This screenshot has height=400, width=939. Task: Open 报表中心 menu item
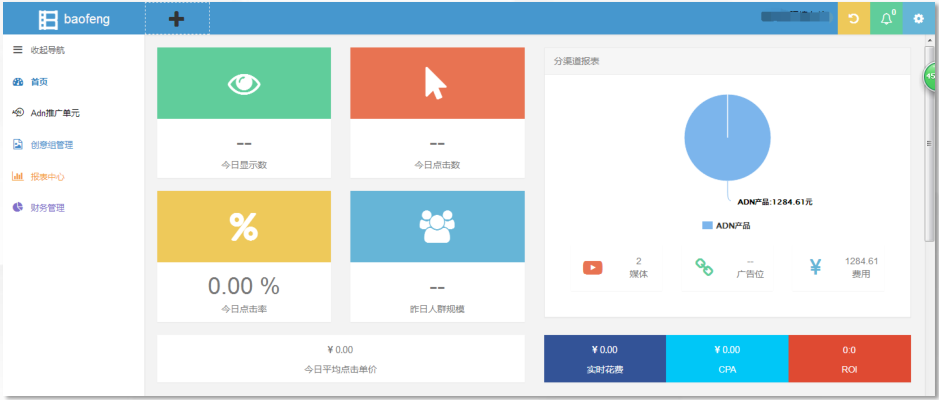tap(47, 177)
